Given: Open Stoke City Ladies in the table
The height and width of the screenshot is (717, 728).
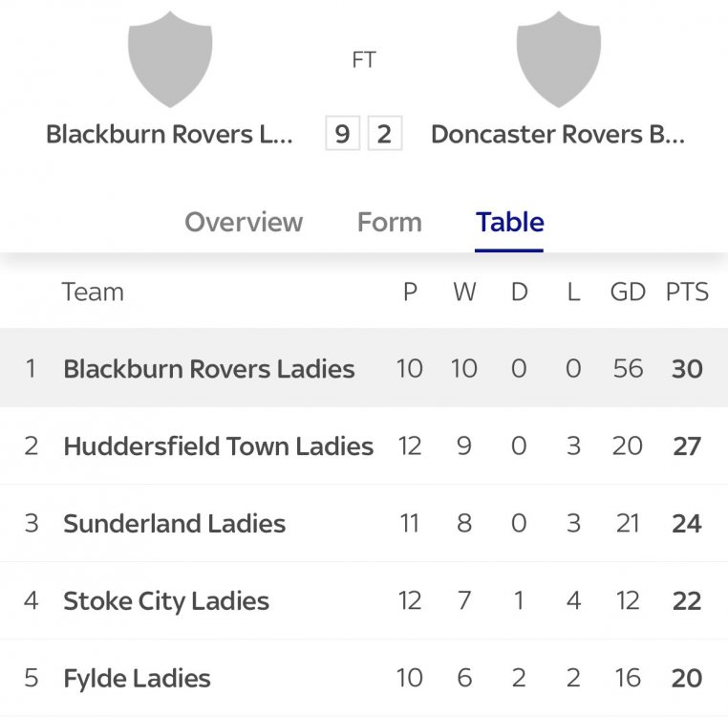Looking at the screenshot, I should 166,601.
